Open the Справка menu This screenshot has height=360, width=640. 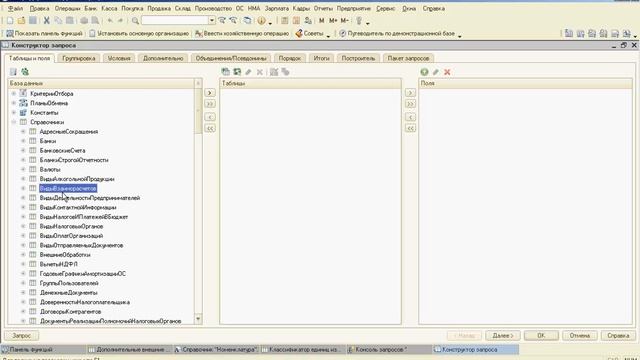[x=433, y=8]
